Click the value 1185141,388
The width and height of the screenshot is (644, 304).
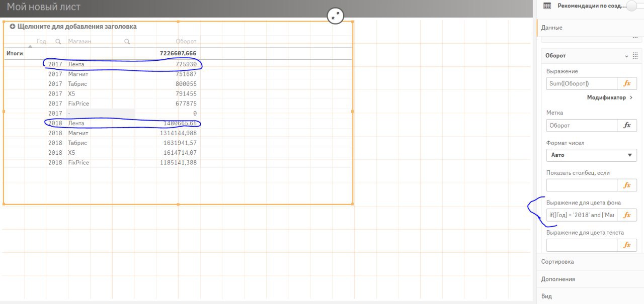click(x=180, y=163)
